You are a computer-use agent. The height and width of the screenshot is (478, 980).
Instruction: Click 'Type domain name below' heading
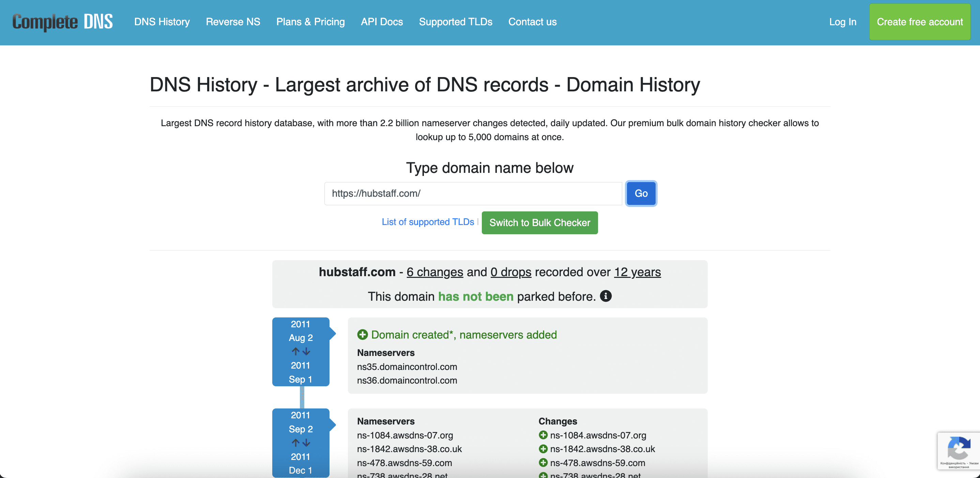(x=490, y=168)
